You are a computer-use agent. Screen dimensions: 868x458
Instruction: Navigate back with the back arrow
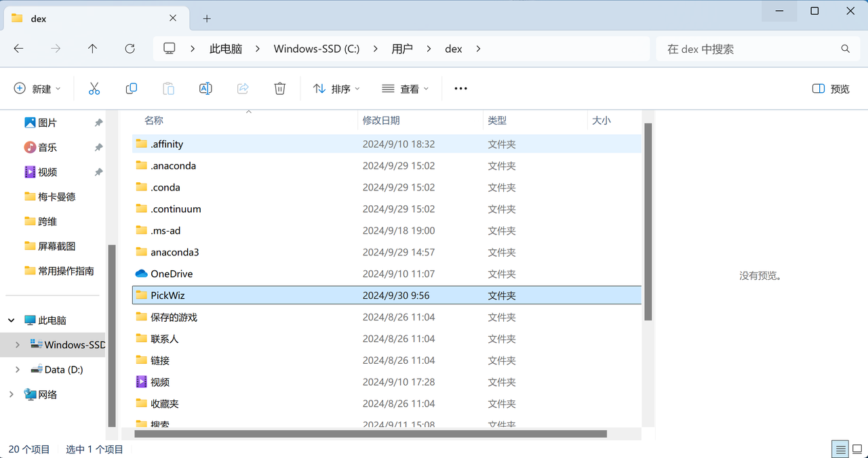click(x=18, y=49)
